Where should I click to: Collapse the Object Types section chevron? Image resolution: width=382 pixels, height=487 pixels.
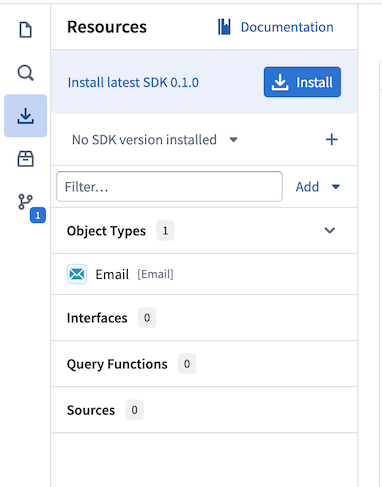(330, 230)
